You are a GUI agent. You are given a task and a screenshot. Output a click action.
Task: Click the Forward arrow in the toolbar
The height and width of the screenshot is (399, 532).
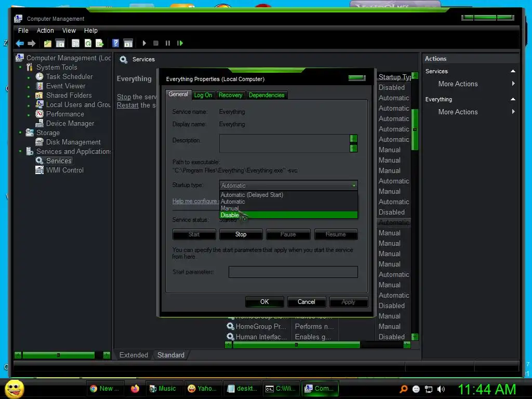[32, 43]
